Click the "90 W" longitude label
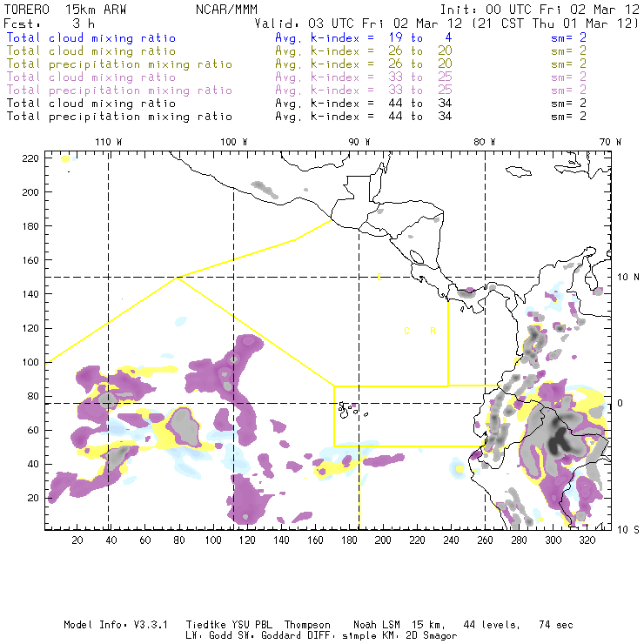Screen dimensions: 644x644 click(359, 142)
